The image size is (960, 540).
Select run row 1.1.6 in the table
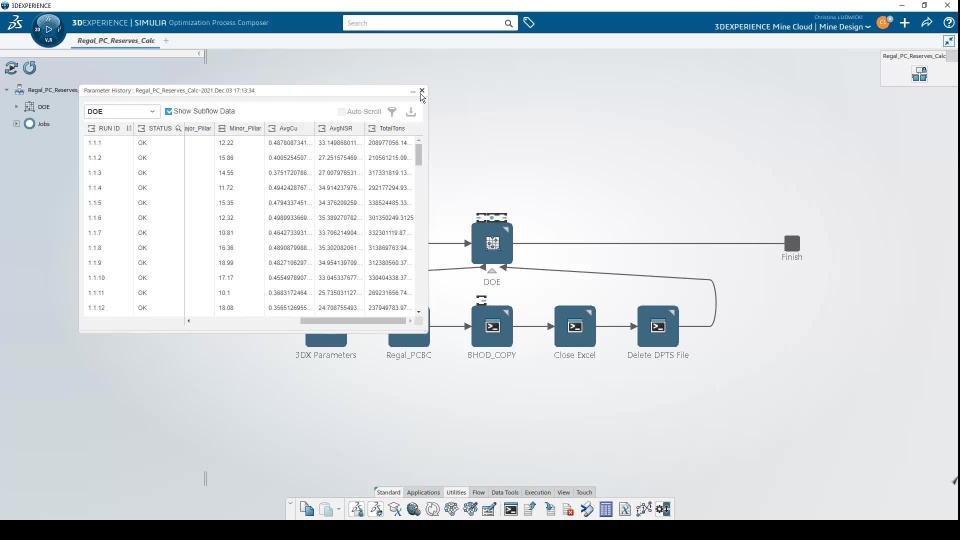pos(250,218)
